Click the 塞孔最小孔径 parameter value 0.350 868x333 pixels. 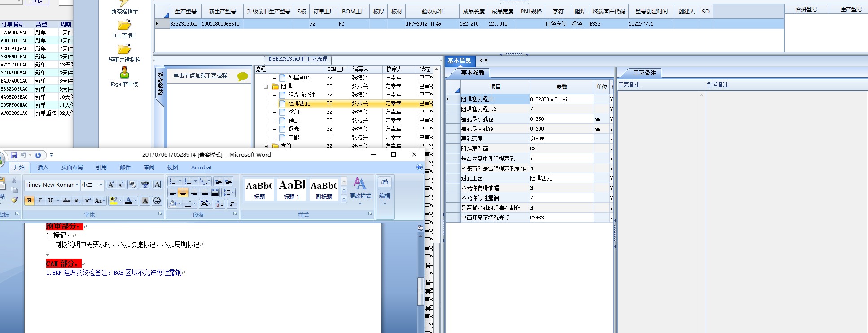click(x=561, y=119)
